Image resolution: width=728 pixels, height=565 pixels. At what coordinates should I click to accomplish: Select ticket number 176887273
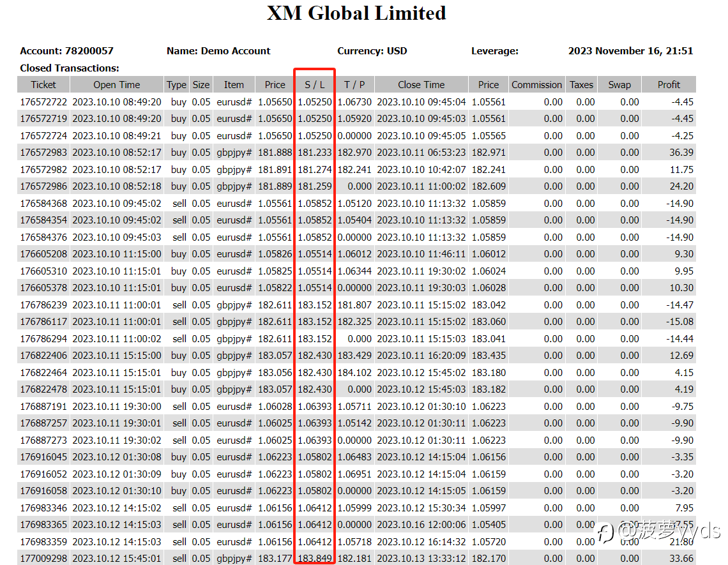[x=43, y=440]
